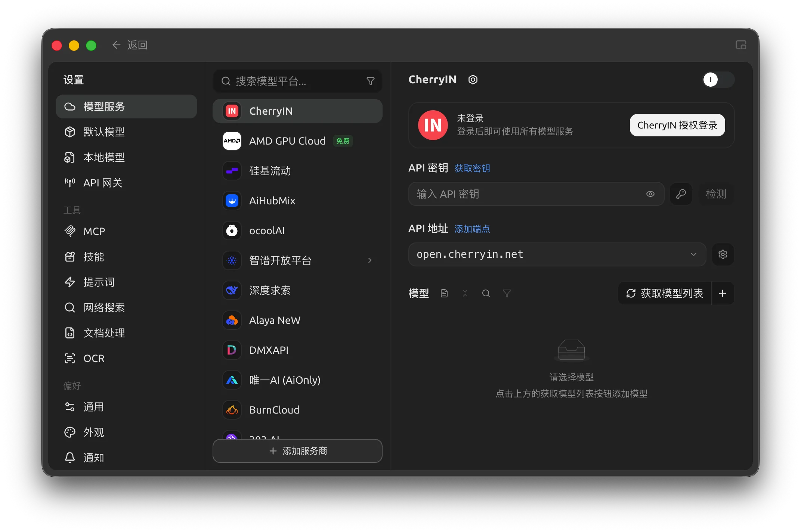Viewport: 801px width, 532px height.
Task: Click the 添加端点 link
Action: pyautogui.click(x=472, y=229)
